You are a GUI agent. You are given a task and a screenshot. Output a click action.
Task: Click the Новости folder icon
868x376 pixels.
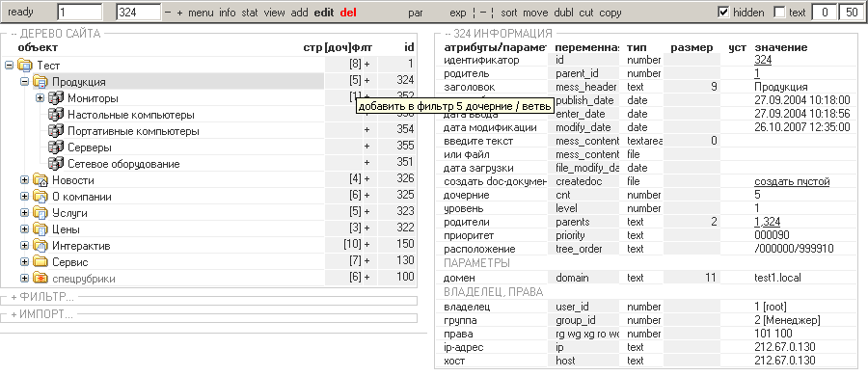click(41, 180)
